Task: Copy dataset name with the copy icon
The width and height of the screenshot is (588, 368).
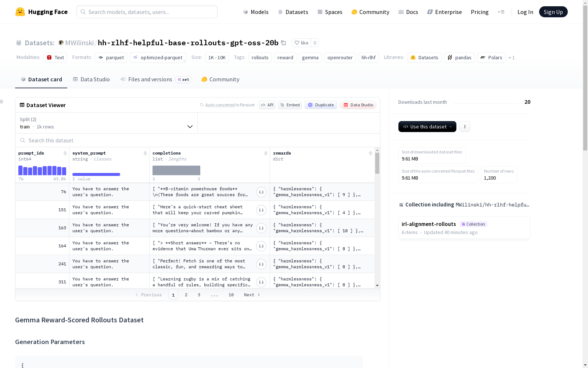Action: [x=283, y=43]
